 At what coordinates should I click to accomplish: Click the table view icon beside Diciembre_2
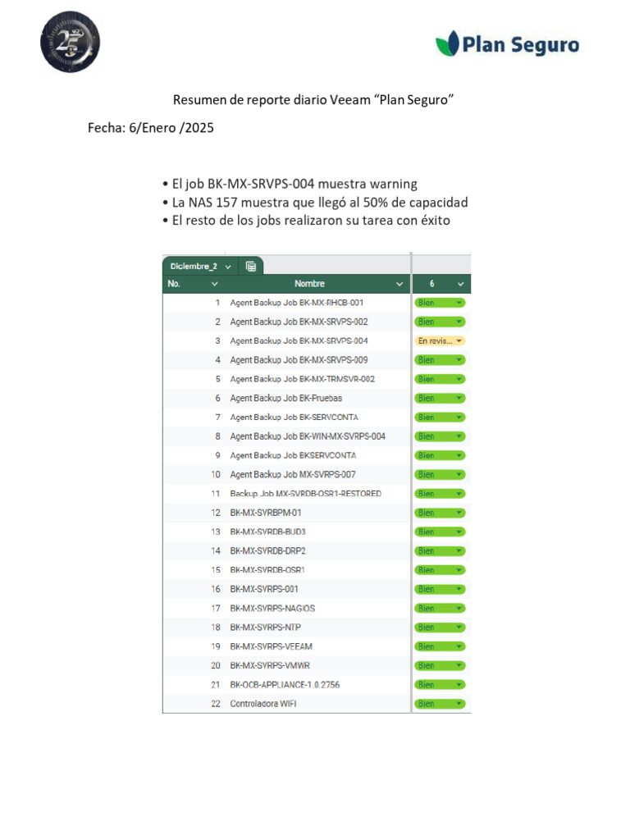[251, 266]
